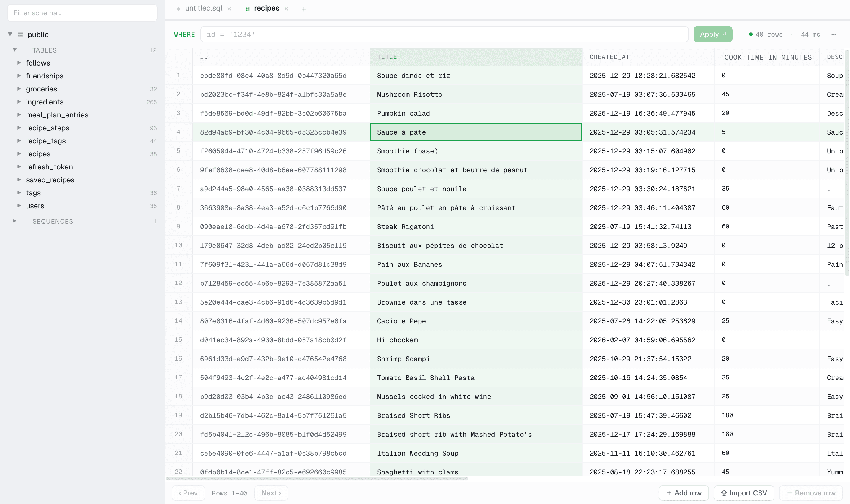This screenshot has width=850, height=504.
Task: Expand the friendships table
Action: pos(19,76)
